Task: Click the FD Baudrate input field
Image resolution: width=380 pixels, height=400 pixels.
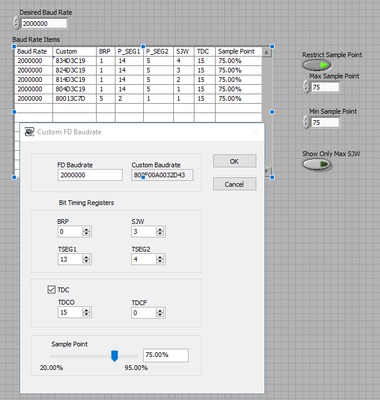Action: click(x=90, y=175)
